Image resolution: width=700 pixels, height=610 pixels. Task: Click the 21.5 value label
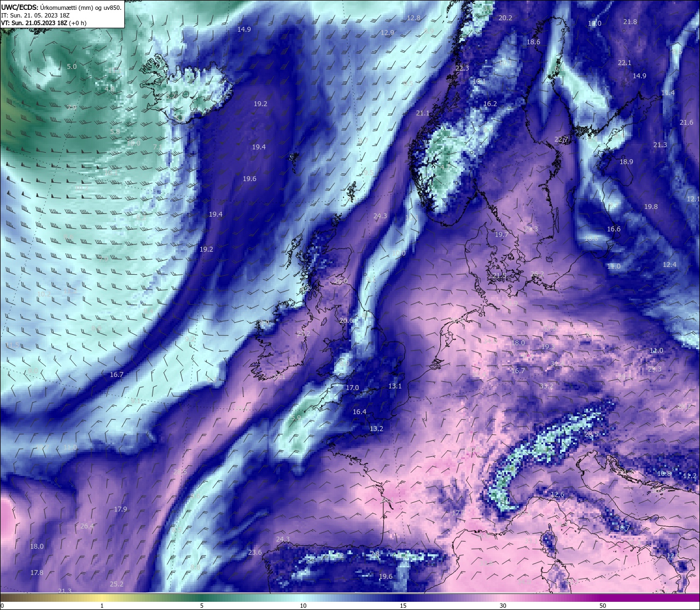[x=499, y=276]
